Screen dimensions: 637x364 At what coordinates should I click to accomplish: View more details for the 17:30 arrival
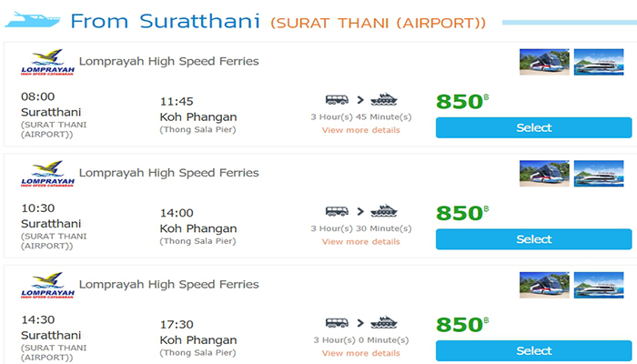360,353
